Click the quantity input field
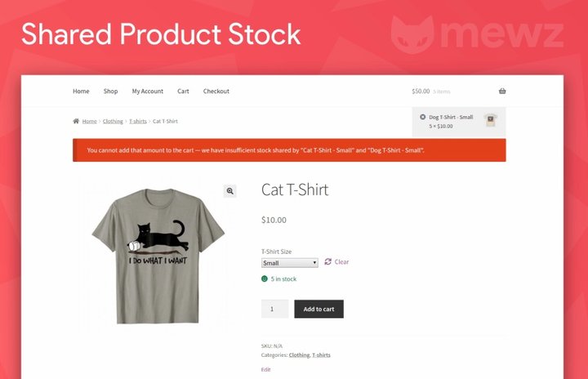Viewport: 588px width, 379px height. [x=275, y=309]
